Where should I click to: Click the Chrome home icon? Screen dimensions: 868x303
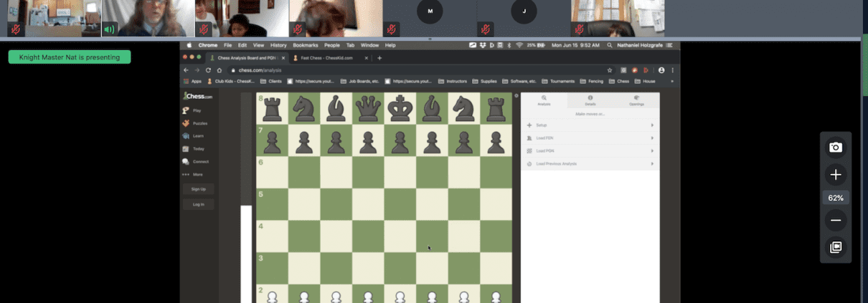(220, 70)
